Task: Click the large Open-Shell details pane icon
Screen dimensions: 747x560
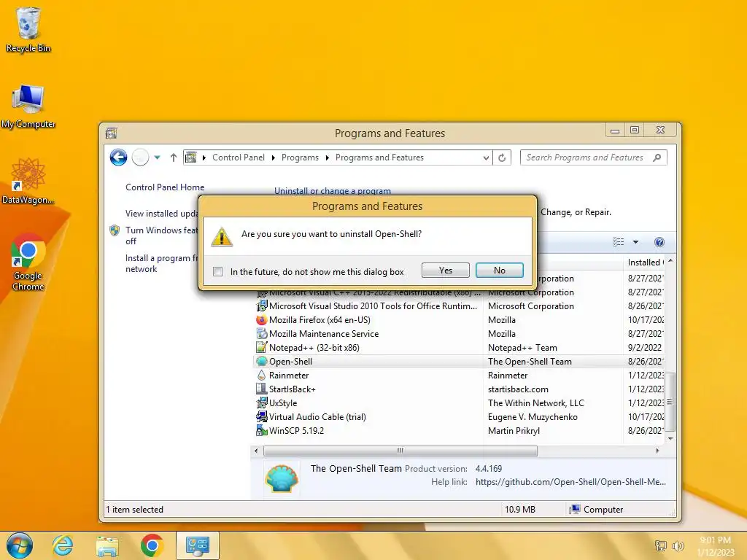Action: coord(282,478)
